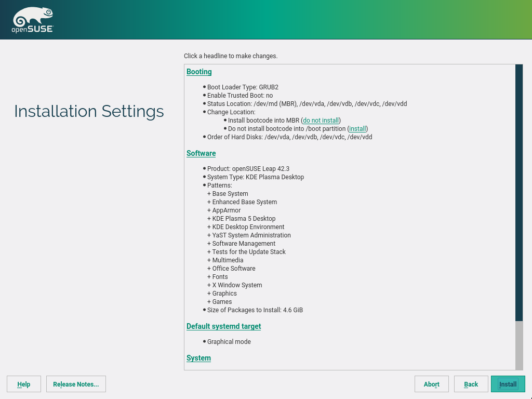Open the System headline

(198, 358)
